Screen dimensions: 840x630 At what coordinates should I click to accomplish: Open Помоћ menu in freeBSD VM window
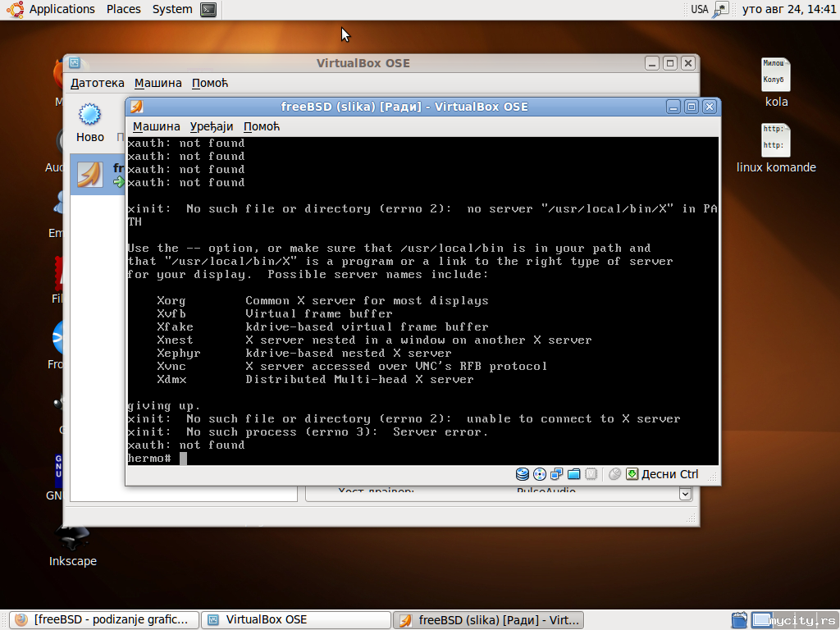(x=262, y=126)
